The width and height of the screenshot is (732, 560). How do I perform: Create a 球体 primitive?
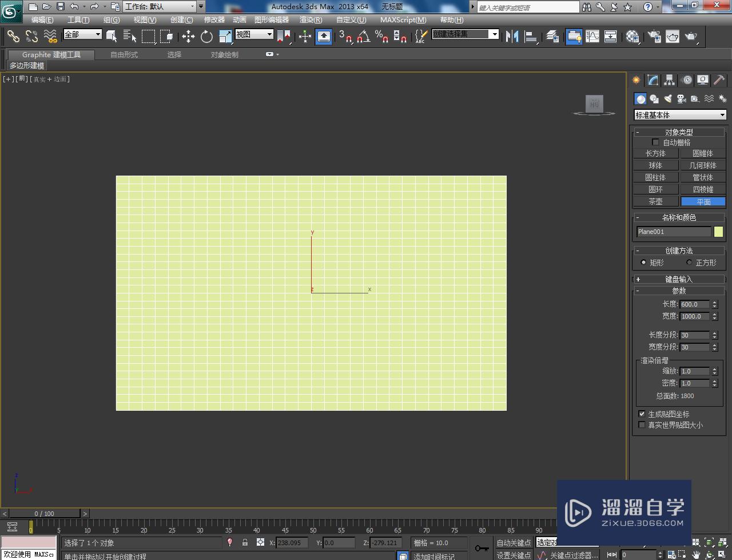[656, 165]
